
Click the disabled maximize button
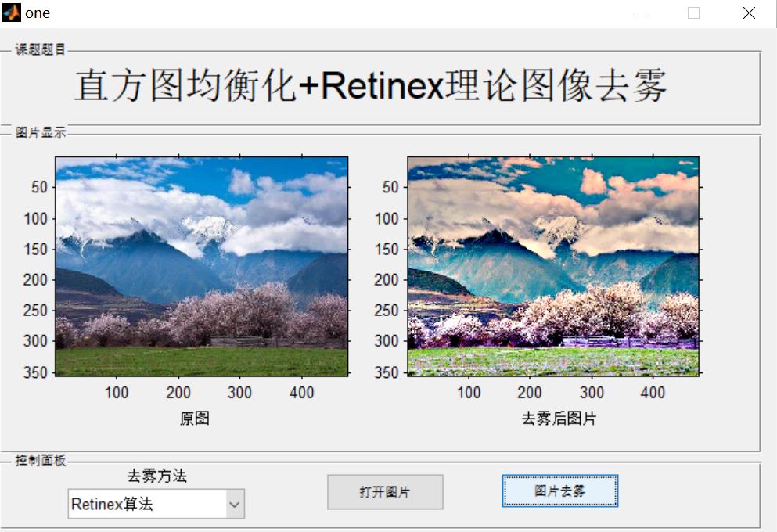[x=694, y=13]
